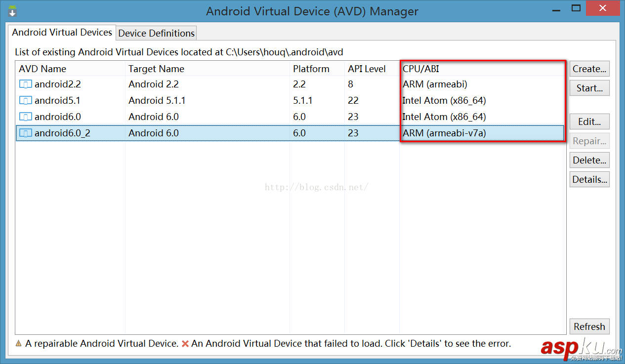Click the AVD Manager title bar icon
Image resolution: width=625 pixels, height=364 pixels.
(11, 10)
